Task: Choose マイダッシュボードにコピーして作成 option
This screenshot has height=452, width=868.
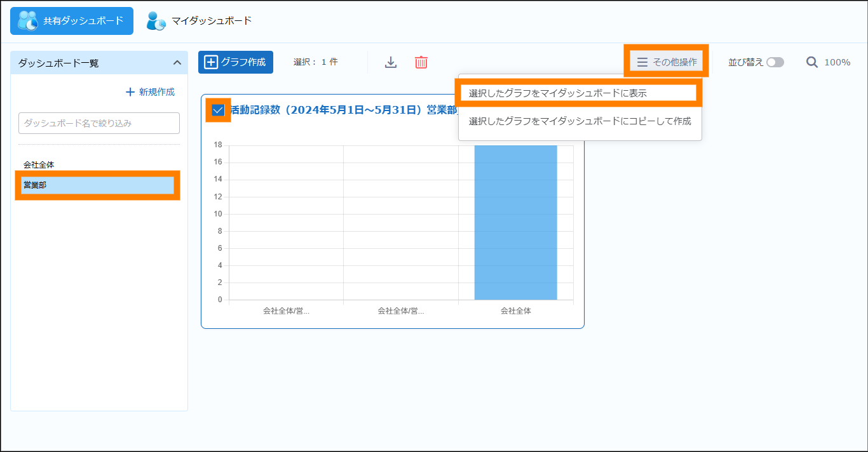Action: tap(580, 121)
